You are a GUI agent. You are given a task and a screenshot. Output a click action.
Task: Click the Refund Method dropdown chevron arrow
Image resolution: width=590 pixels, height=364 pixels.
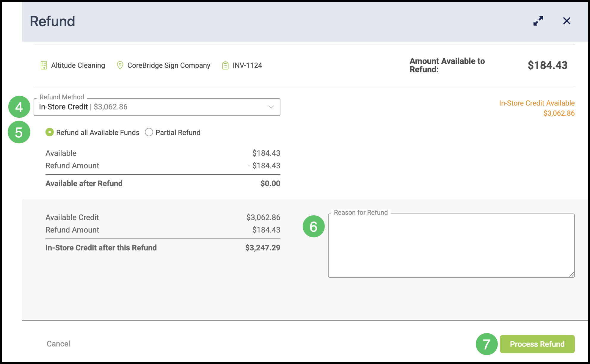click(271, 107)
